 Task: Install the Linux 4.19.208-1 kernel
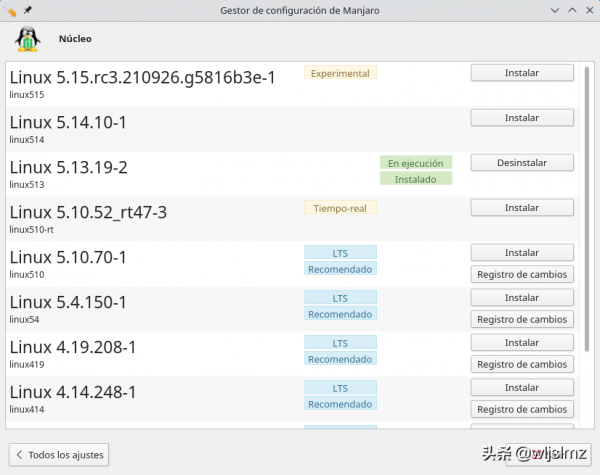tap(521, 343)
